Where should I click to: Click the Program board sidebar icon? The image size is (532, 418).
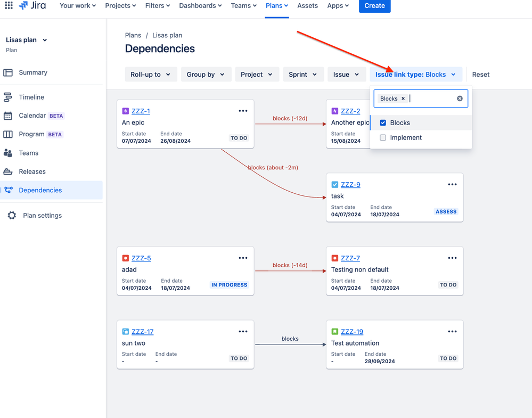pos(8,134)
